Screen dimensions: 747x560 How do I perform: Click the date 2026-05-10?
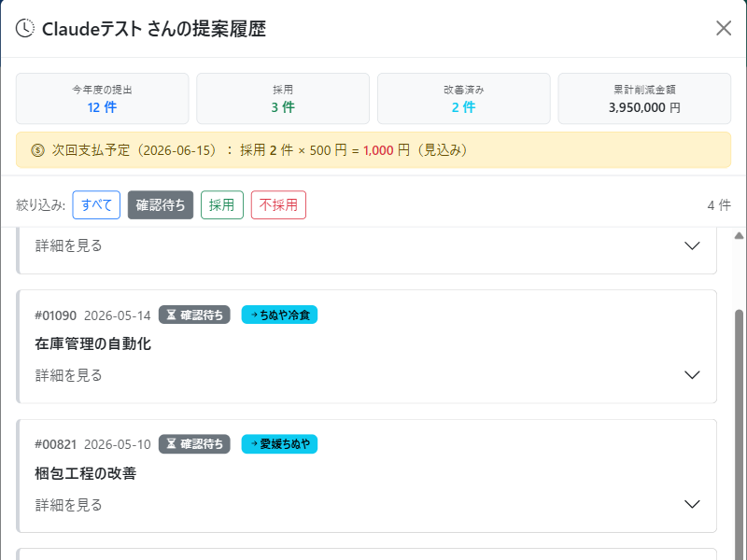(x=118, y=445)
